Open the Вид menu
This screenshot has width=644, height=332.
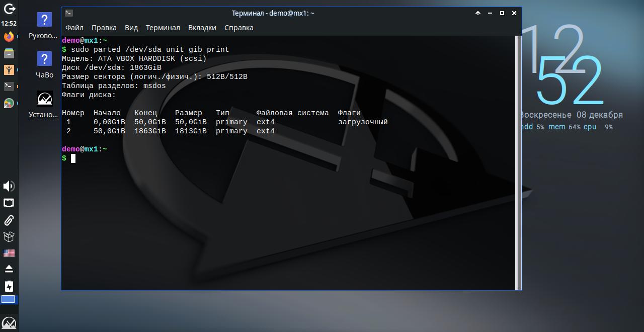pos(131,28)
